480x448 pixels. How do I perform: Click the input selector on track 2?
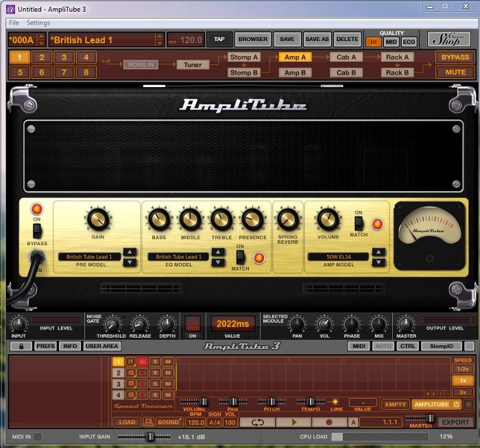131,373
